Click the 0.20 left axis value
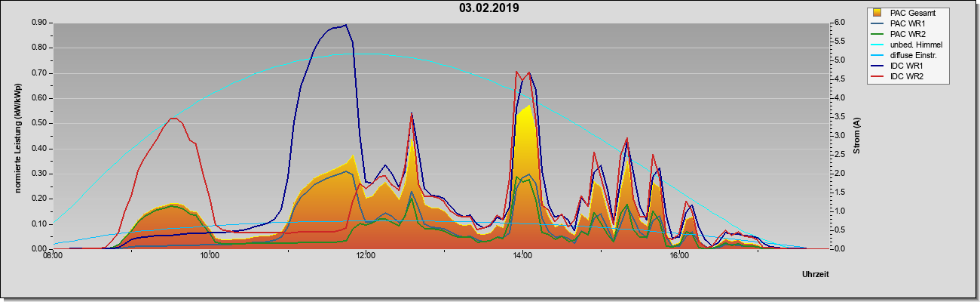Image resolution: width=980 pixels, height=302 pixels. [x=38, y=199]
